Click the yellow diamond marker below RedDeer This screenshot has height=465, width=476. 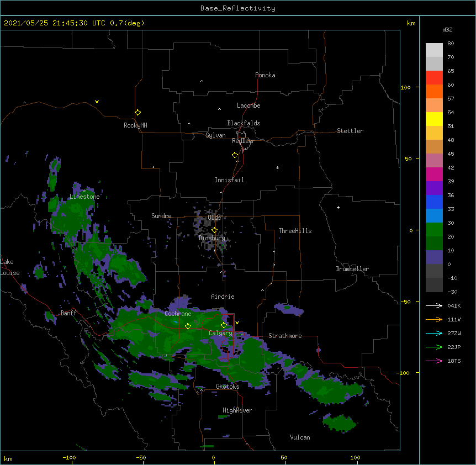click(x=235, y=155)
